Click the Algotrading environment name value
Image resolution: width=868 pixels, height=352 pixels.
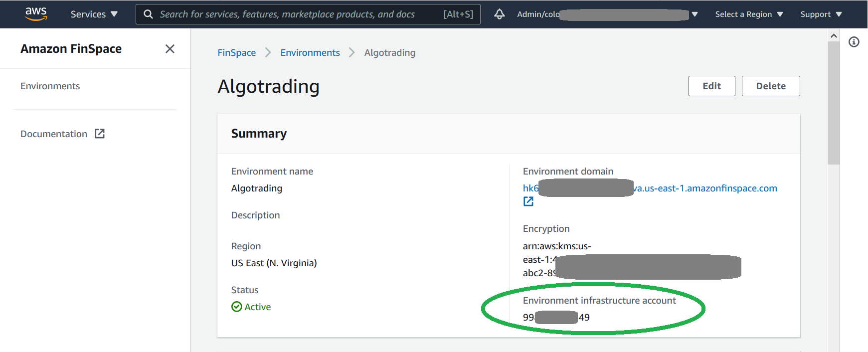tap(256, 188)
